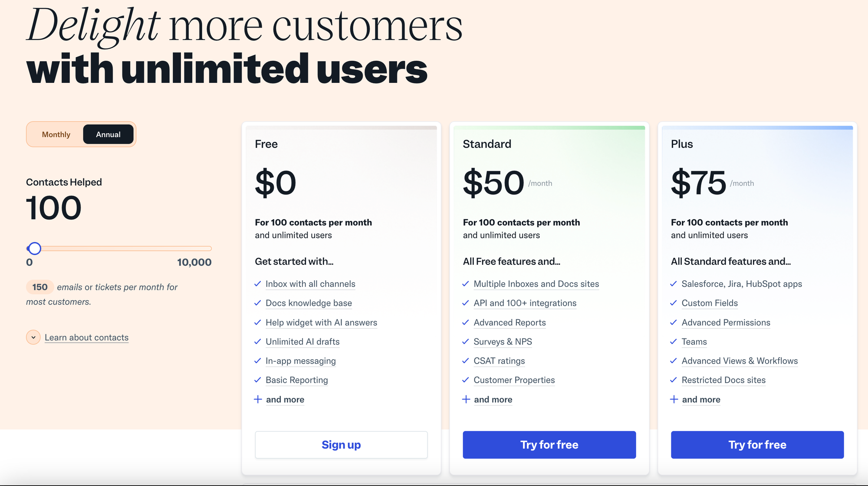Open the API and 100+ integrations feature
Screen dimensions: 868x486
click(x=525, y=303)
